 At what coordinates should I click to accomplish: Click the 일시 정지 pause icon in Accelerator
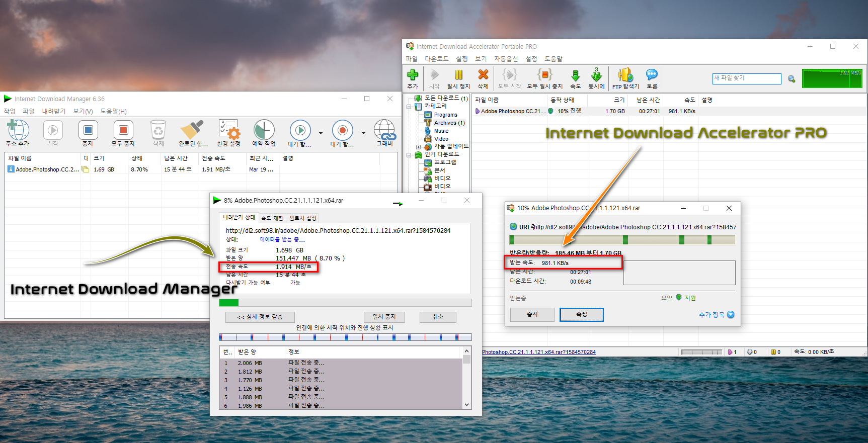[x=459, y=75]
